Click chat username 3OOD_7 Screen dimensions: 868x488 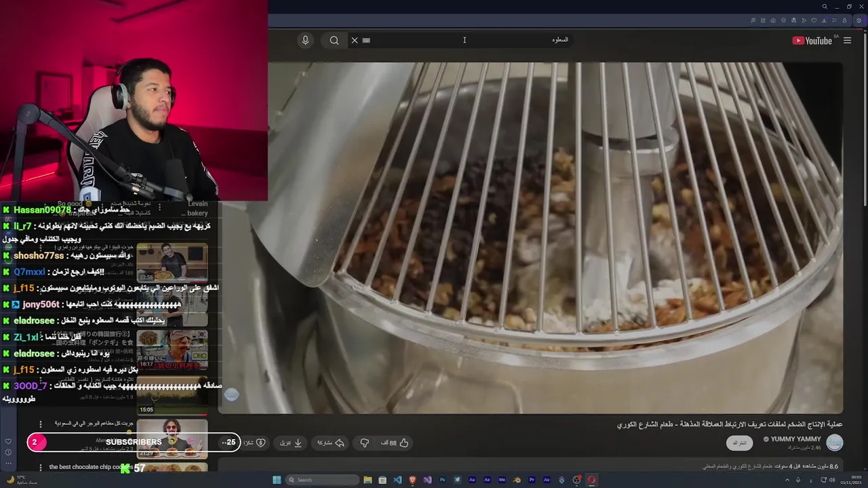[x=31, y=386]
